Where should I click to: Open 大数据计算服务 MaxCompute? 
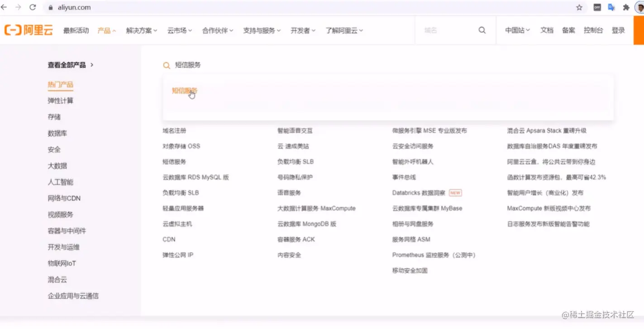coord(316,209)
